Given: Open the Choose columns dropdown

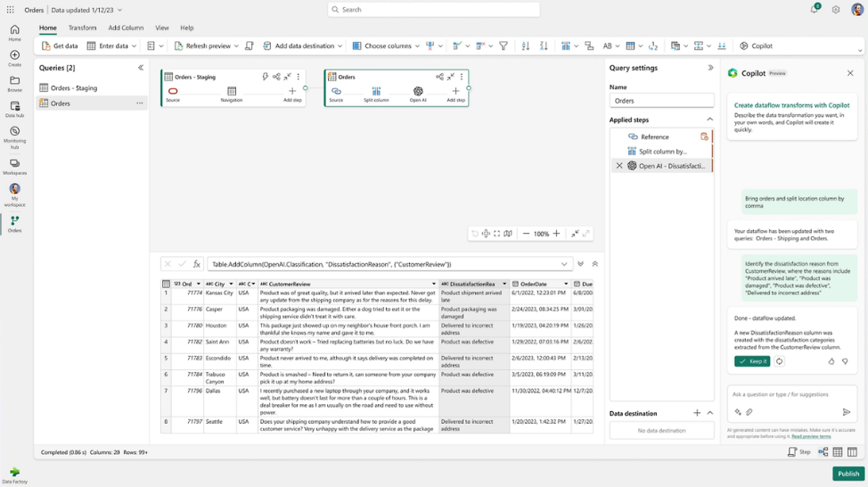Looking at the screenshot, I should [x=417, y=45].
